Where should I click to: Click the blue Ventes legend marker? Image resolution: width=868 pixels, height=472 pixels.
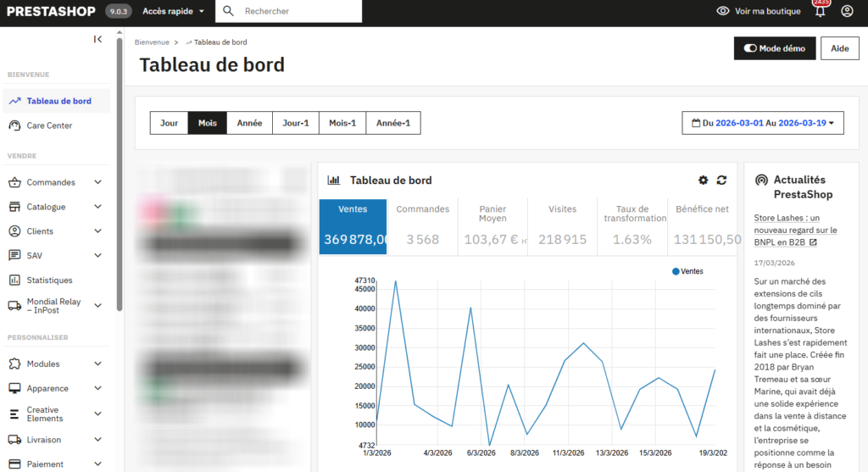[x=676, y=271]
